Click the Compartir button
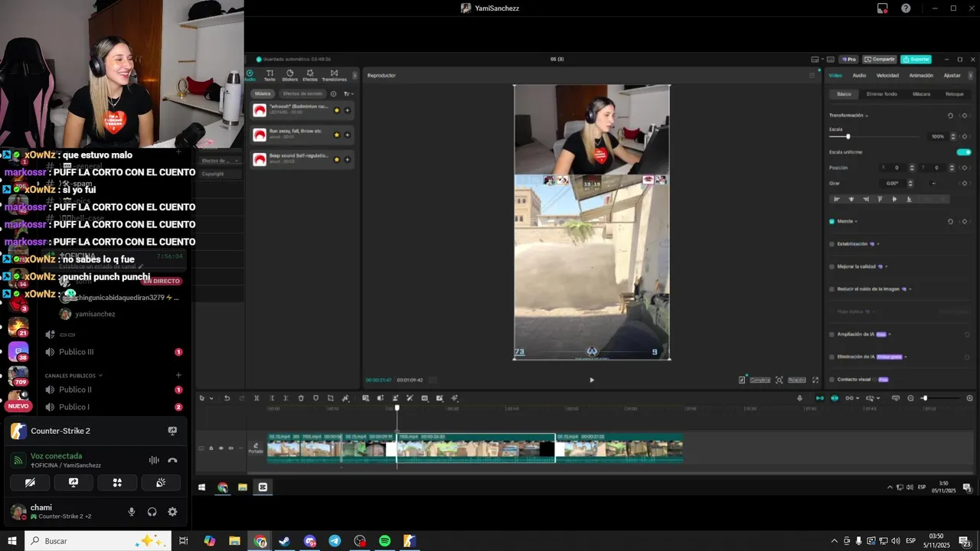 click(x=880, y=59)
